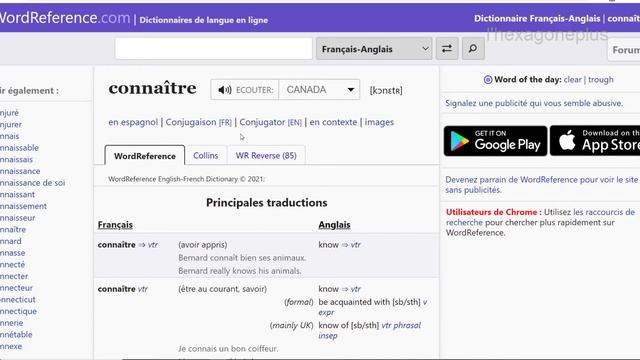Open sidebar entry ending in 'nnexe'
Viewport: 640px width, 360px height.
(11, 346)
